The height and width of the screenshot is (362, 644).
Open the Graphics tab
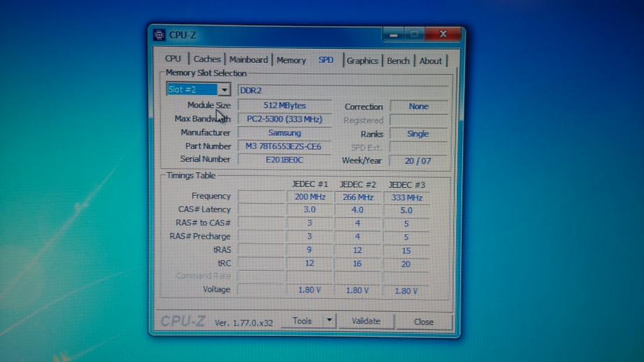[x=363, y=61]
